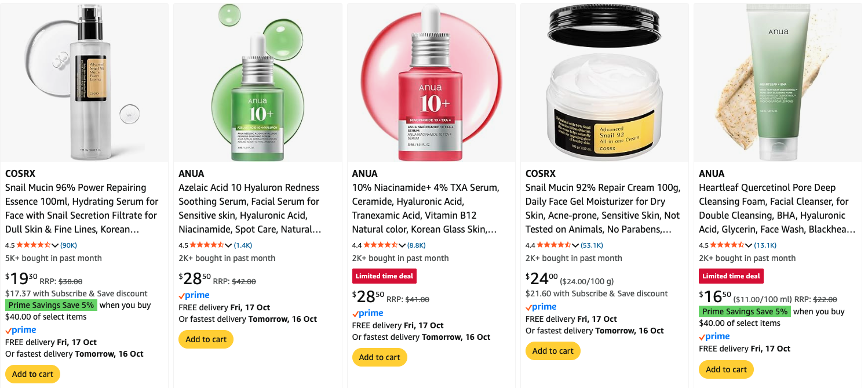
Task: Expand rating chevron for Niacinamide TXA Serum
Action: click(x=402, y=245)
